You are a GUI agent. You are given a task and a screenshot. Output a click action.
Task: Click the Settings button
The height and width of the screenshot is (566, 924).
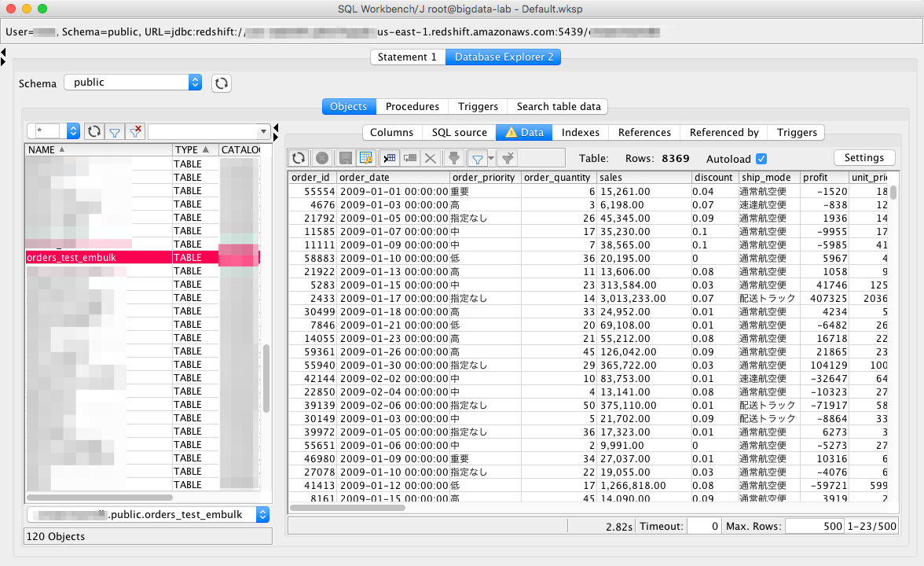[x=864, y=157]
